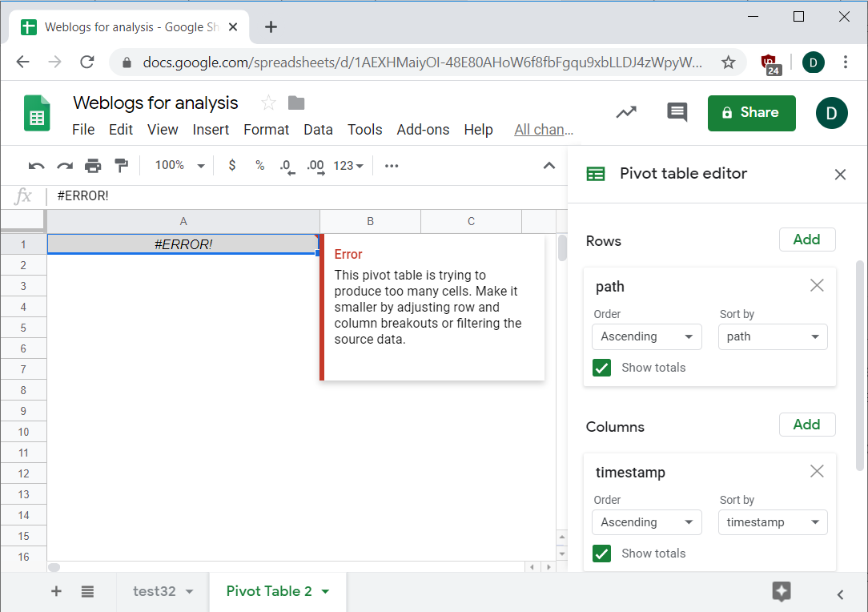This screenshot has height=612, width=868.
Task: Uncheck Show totals for timestamp columns
Action: coord(602,554)
